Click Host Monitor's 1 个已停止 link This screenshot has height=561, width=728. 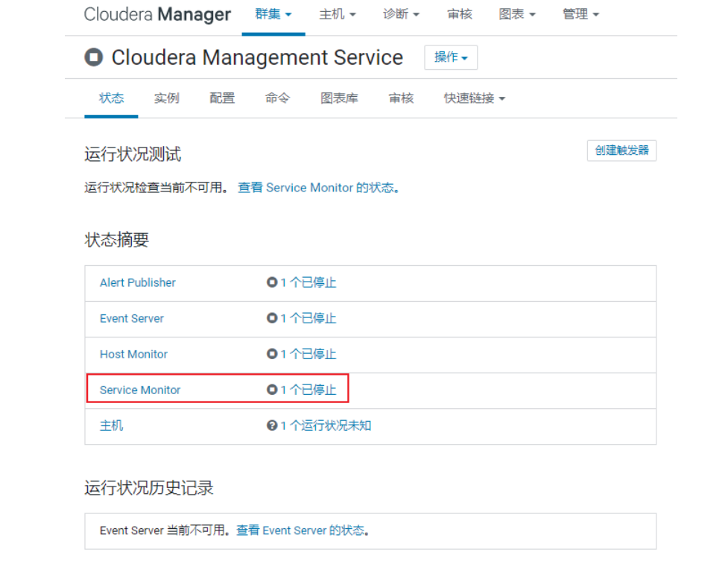tap(308, 354)
